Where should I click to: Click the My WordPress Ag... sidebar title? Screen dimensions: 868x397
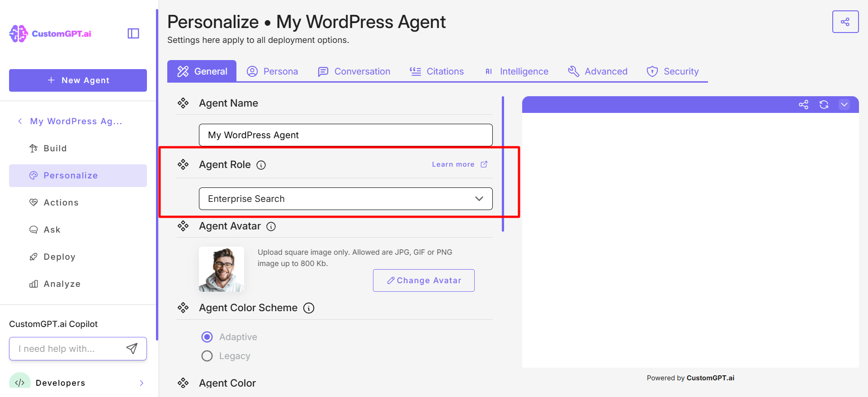(x=76, y=121)
